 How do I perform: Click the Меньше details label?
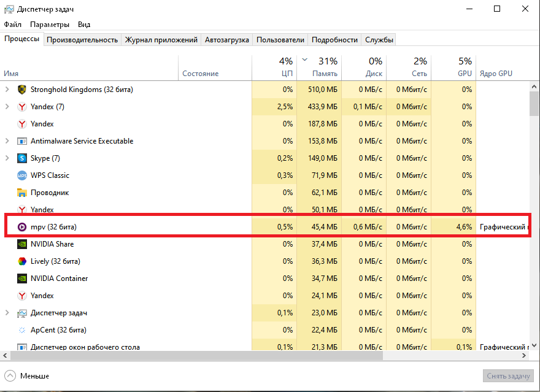pyautogui.click(x=35, y=376)
